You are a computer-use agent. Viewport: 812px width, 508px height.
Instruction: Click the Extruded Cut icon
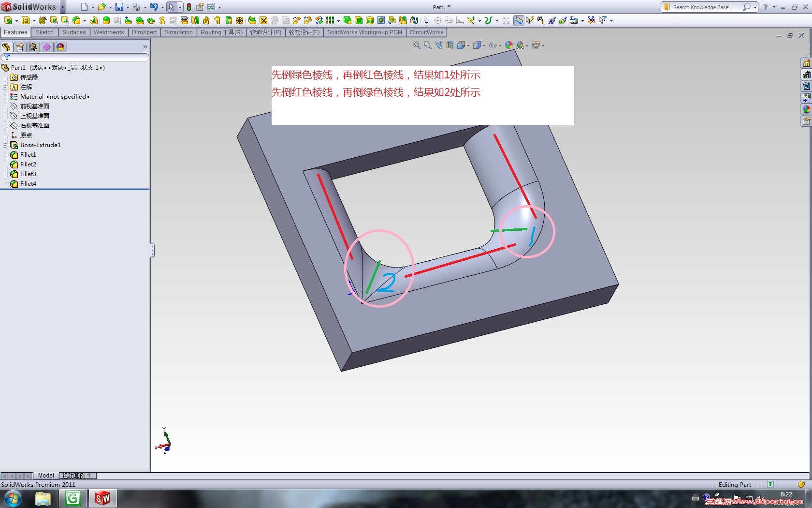click(26, 20)
